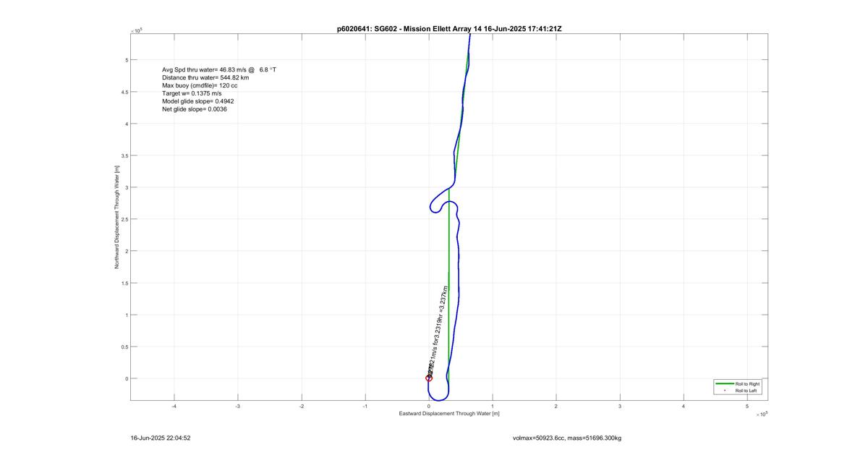Click the y-axis tick label '2.5'

(124, 219)
